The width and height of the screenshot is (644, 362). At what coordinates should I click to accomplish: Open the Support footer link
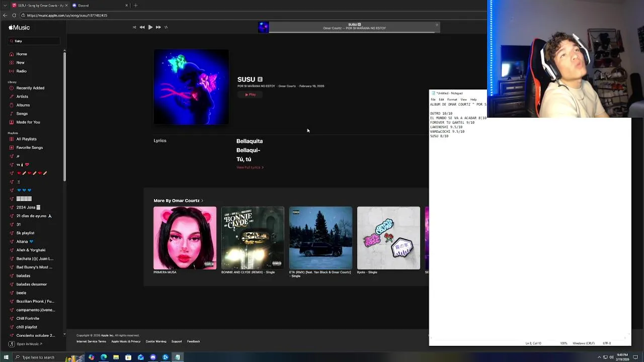coord(177,341)
